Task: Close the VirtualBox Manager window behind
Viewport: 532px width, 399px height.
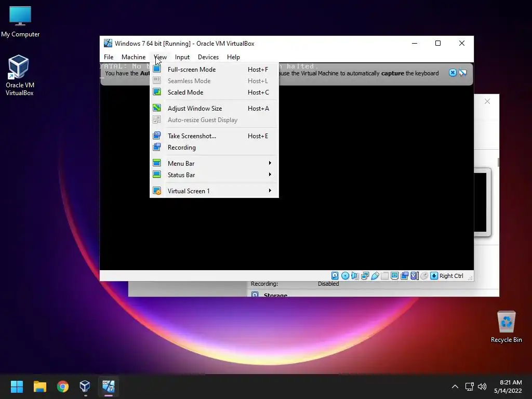Action: point(487,101)
